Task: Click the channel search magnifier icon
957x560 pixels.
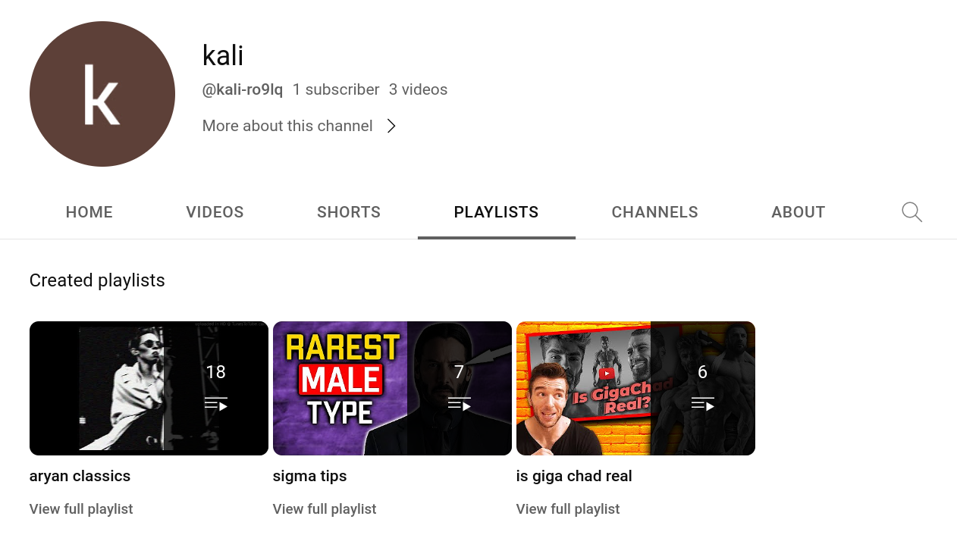Action: click(912, 212)
